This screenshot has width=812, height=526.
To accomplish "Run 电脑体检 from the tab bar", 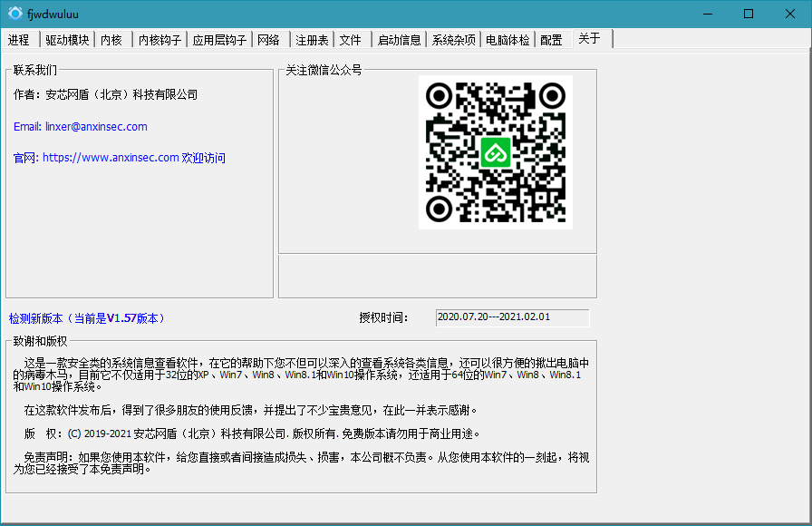I will [x=507, y=39].
